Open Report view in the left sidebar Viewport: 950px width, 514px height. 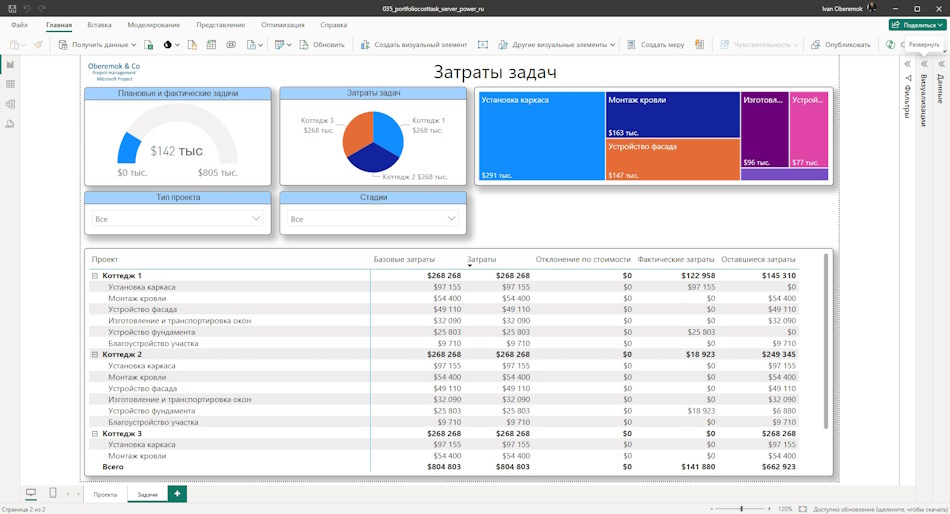tap(10, 64)
